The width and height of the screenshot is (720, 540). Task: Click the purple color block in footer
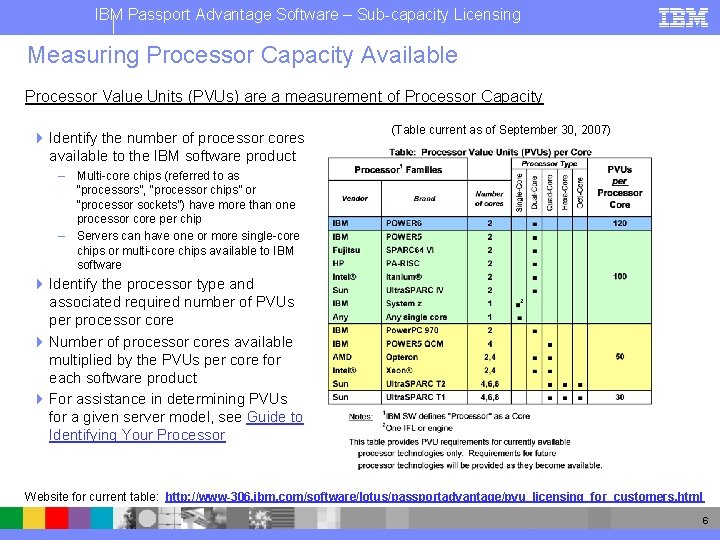click(79, 518)
